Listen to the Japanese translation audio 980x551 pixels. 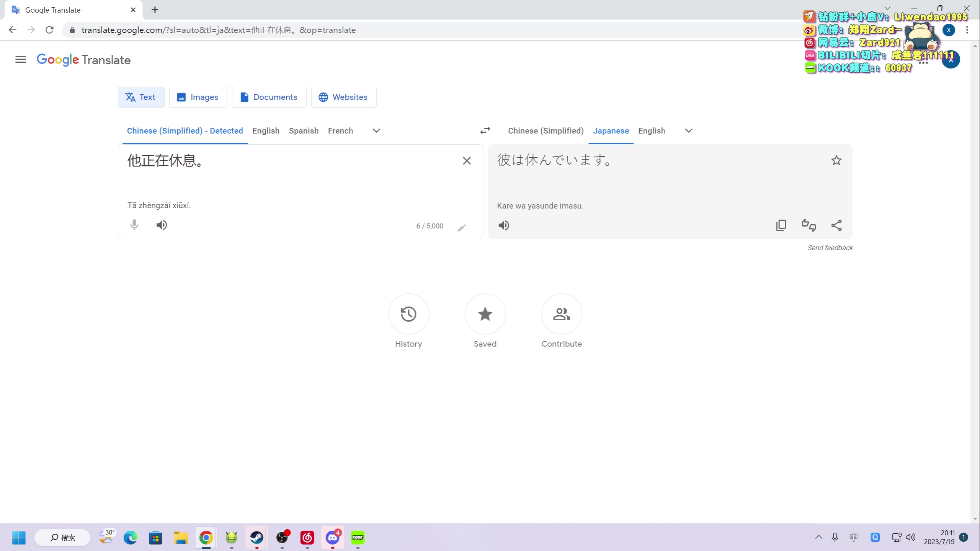[x=504, y=225]
